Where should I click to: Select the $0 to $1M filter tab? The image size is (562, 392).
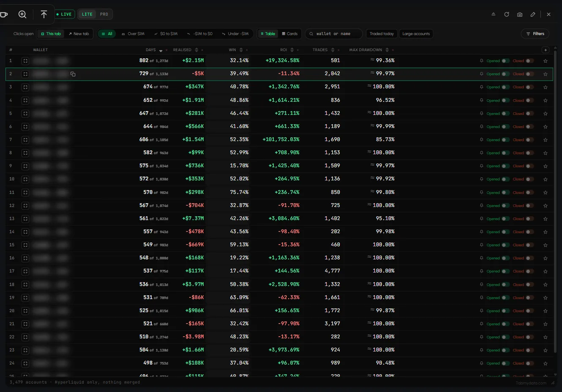[166, 34]
